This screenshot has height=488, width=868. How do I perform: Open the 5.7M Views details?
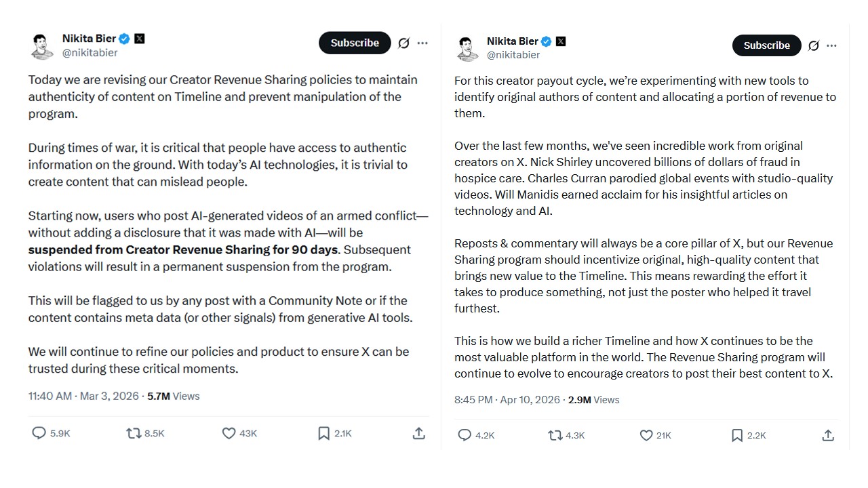(172, 396)
